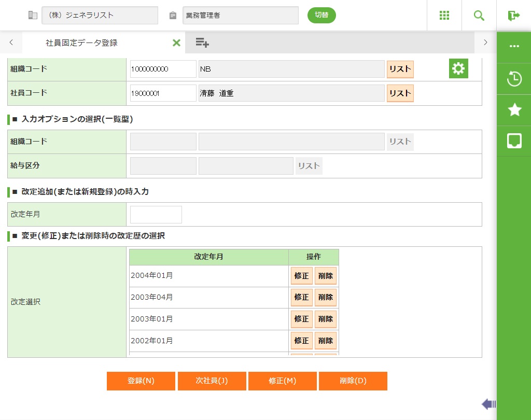
Task: Open the inbox tray icon in sidebar
Action: click(x=514, y=141)
